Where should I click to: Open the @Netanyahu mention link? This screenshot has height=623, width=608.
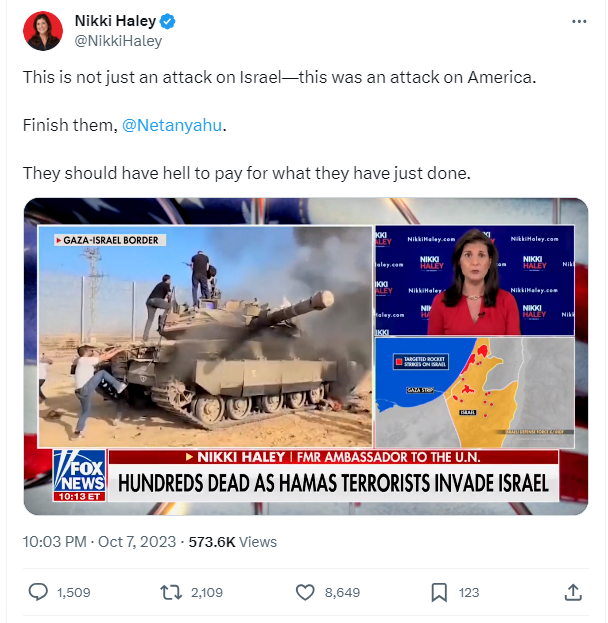tap(172, 125)
